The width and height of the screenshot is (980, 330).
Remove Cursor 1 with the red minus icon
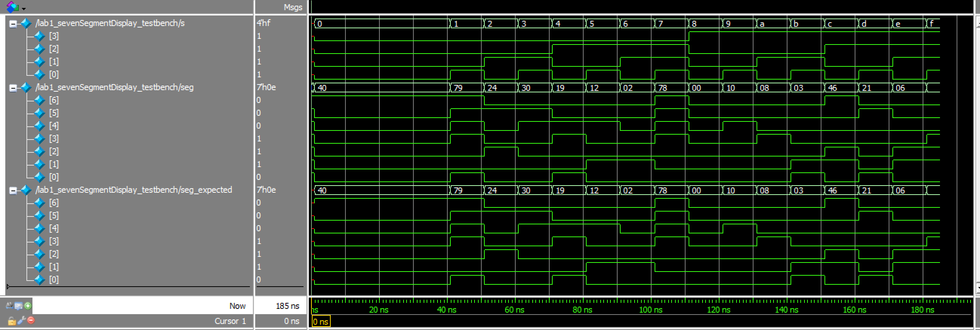tap(31, 321)
